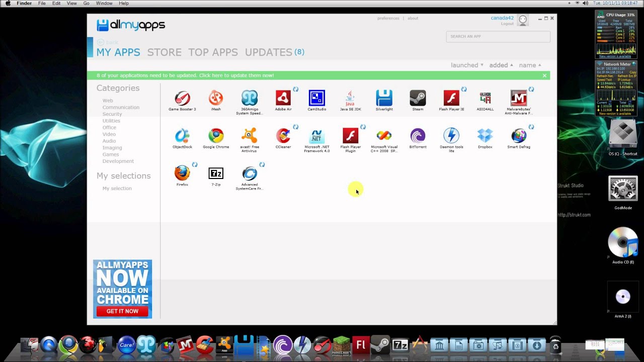Launch Firefox from My Apps

[182, 173]
